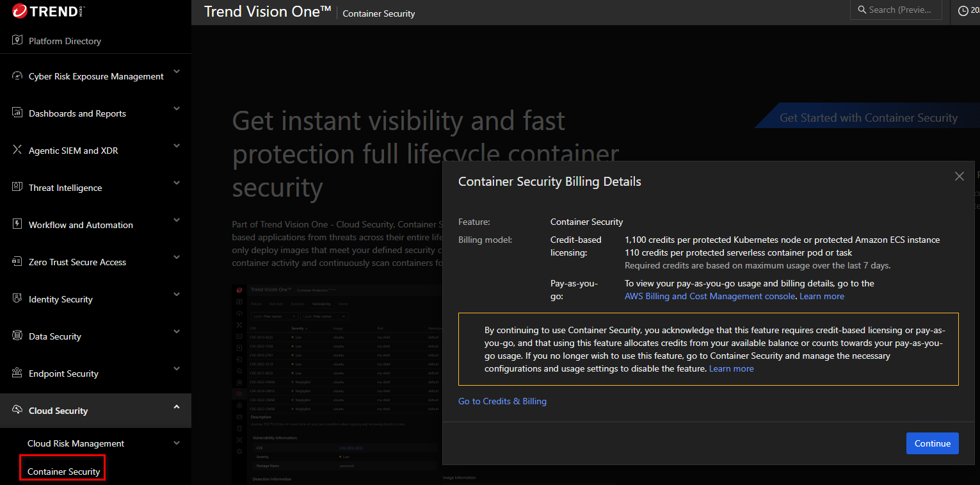Open the Go to Credits & Billing link
The image size is (980, 485).
(502, 401)
